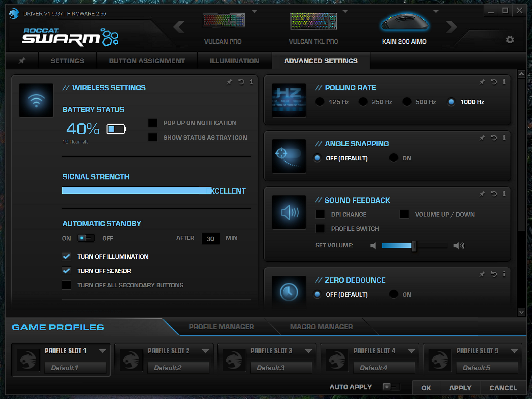The height and width of the screenshot is (399, 532).
Task: Uncheck Turn Off Illumination
Action: (67, 256)
